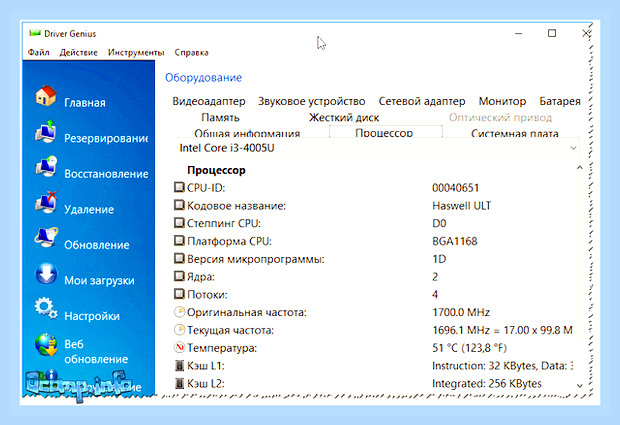620x425 pixels.
Task: Open the Главная home icon
Action: [46, 96]
